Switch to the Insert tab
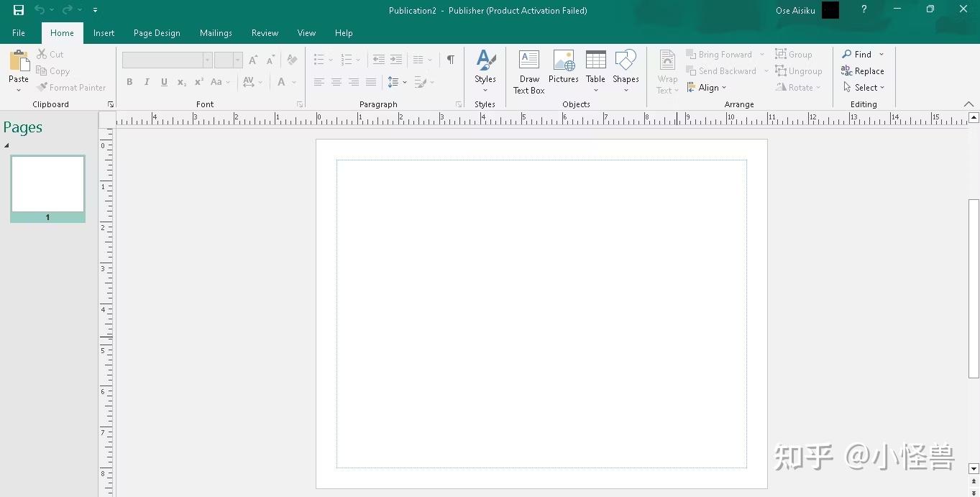 point(104,33)
